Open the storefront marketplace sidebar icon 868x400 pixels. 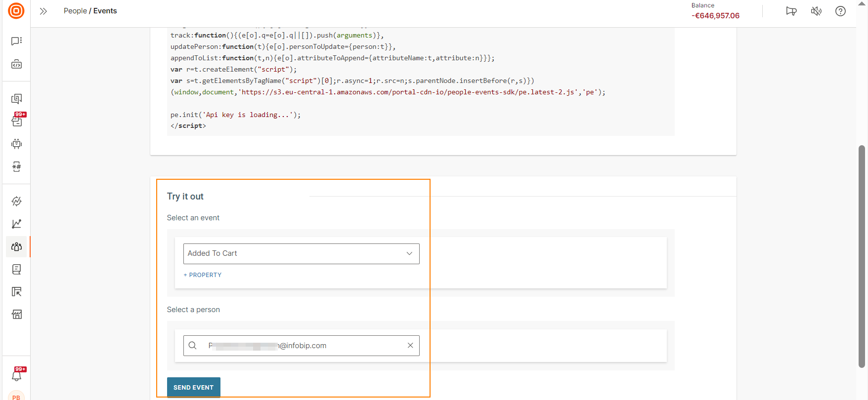click(x=16, y=315)
